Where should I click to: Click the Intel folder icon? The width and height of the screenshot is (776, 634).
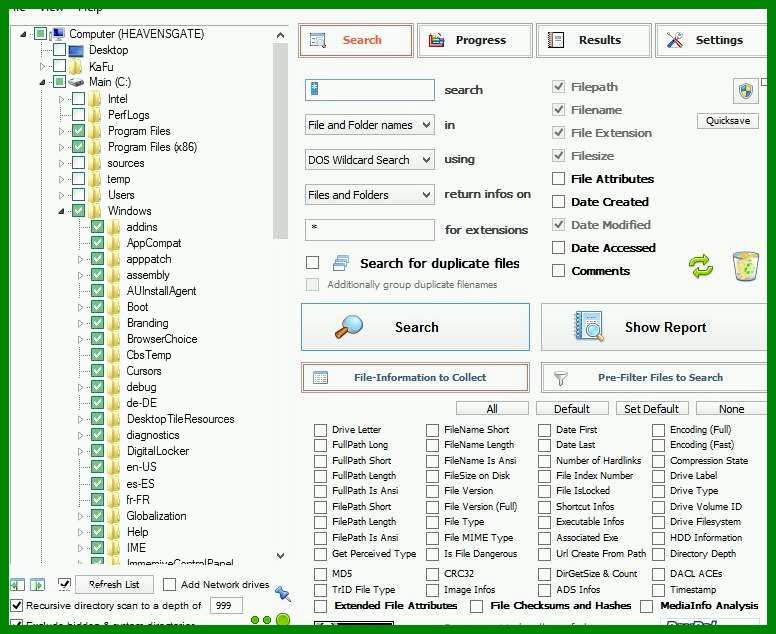tap(95, 99)
